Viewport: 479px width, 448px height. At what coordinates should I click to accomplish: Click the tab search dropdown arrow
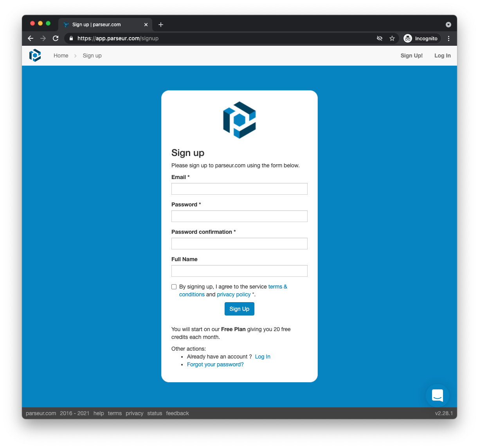[448, 25]
